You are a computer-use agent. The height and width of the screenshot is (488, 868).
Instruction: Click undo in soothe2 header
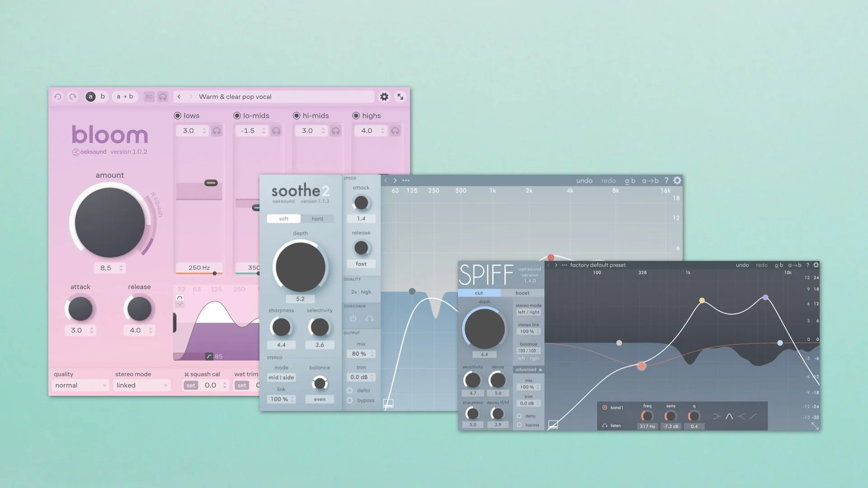point(584,181)
